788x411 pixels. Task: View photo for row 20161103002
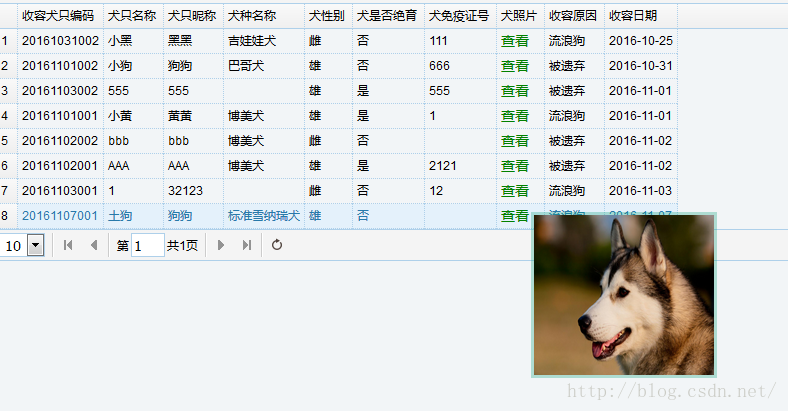click(515, 91)
